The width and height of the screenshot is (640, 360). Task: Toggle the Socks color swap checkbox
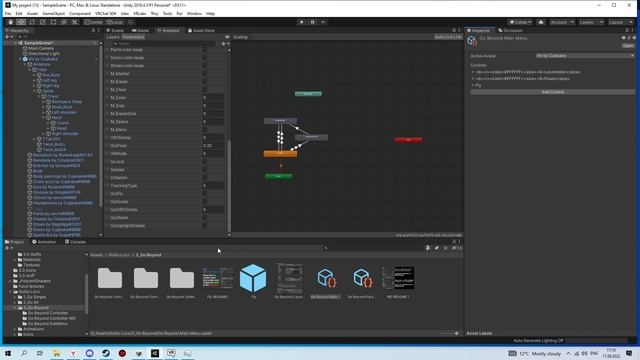[x=204, y=58]
